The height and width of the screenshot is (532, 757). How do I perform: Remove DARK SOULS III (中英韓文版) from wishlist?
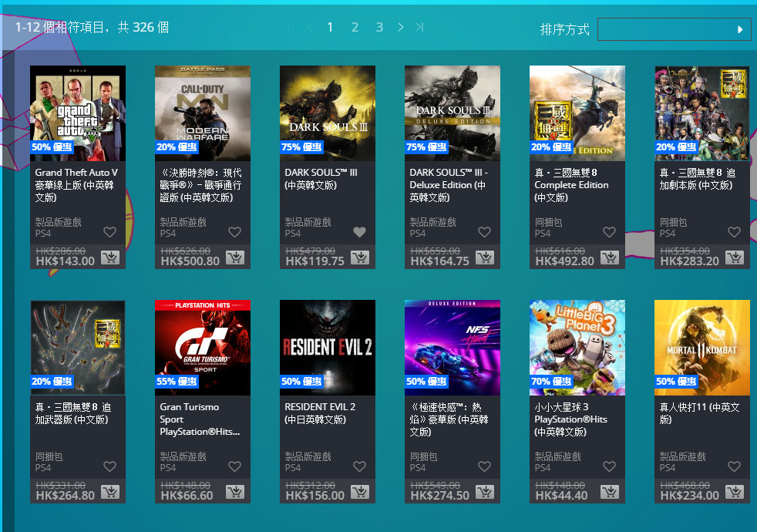click(x=360, y=232)
